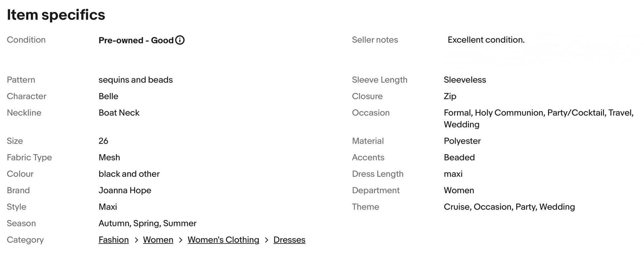
Task: Go to the Women category link
Action: (x=158, y=240)
